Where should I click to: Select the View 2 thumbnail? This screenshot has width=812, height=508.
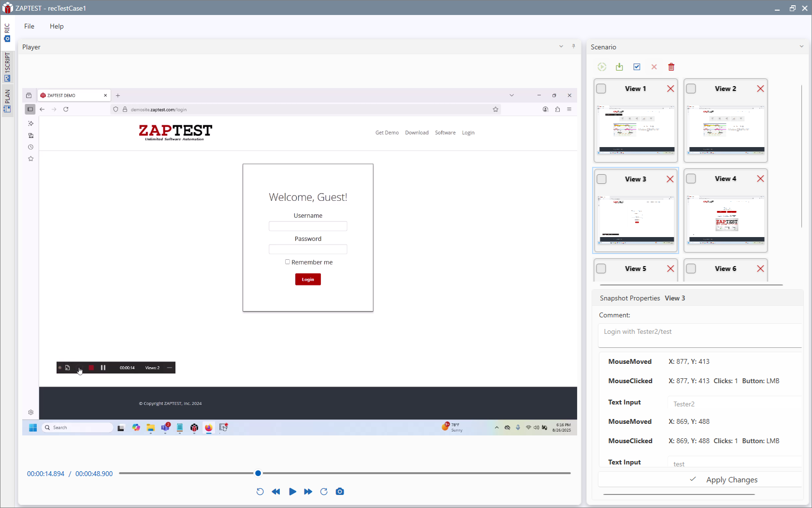(x=725, y=130)
